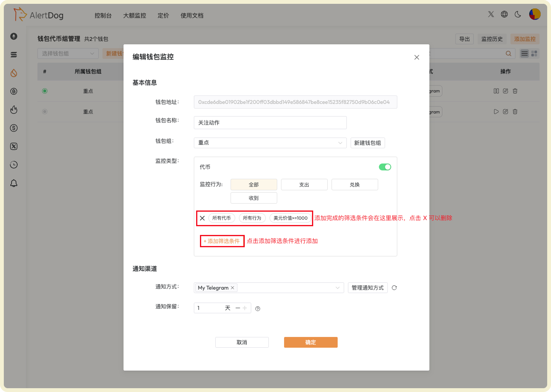This screenshot has height=392, width=551.
Task: Select the radio button on the second 重点 wallet row
Action: 45,112
